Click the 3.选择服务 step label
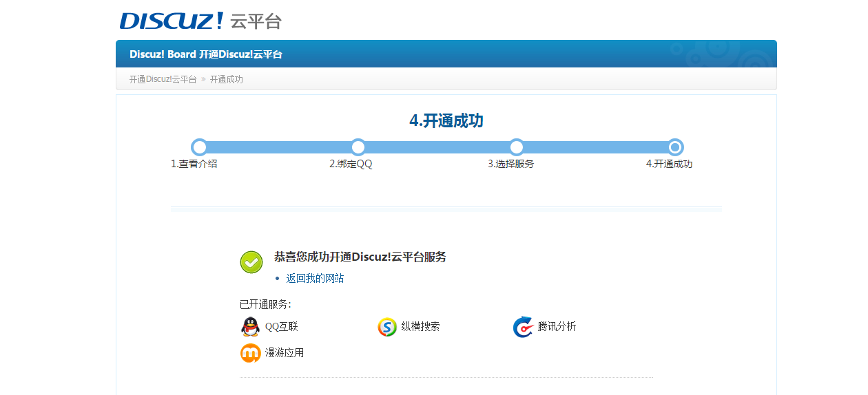 (510, 164)
